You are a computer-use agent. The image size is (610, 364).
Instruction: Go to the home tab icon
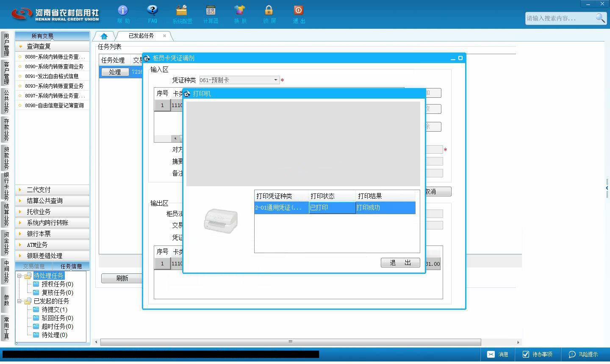104,36
